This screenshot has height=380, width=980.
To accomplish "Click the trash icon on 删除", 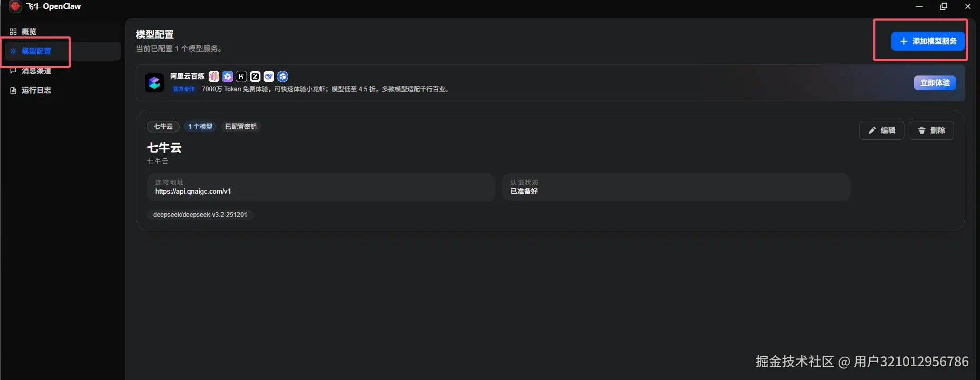I will (922, 130).
